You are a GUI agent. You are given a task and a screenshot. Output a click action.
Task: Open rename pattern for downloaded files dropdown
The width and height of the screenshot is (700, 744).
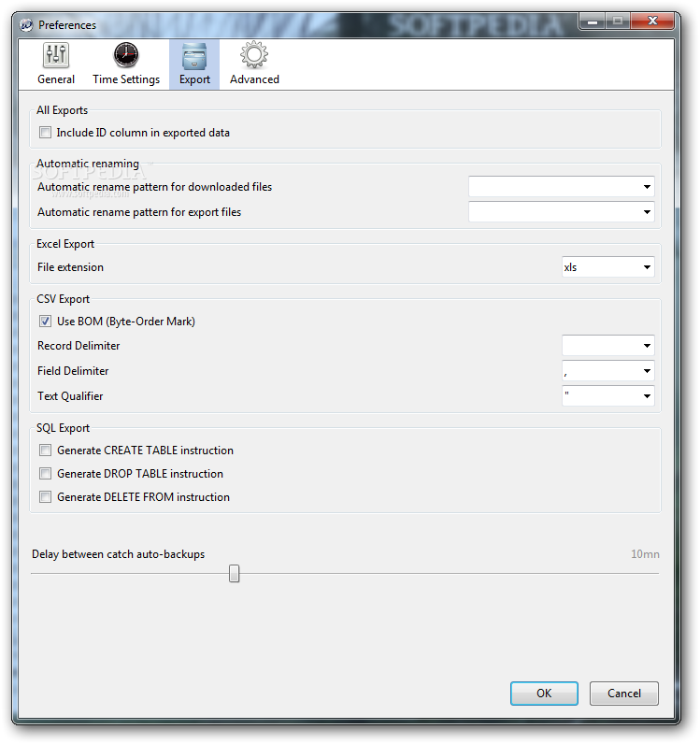click(x=562, y=187)
